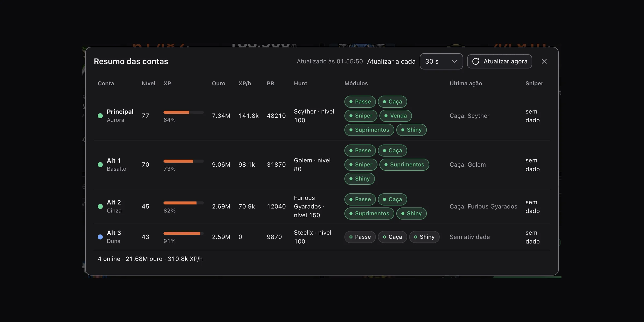644x322 pixels.
Task: Toggle the Caça module on Alt 2 row
Action: pos(392,199)
